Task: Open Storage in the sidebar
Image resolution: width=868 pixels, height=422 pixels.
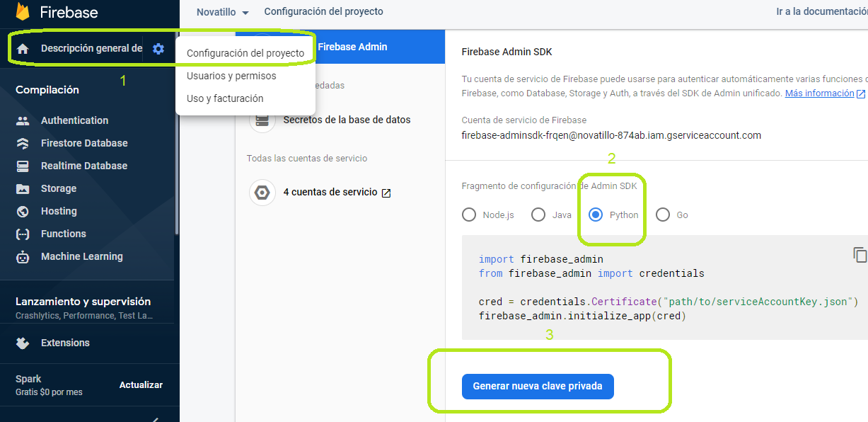Action: 59,188
